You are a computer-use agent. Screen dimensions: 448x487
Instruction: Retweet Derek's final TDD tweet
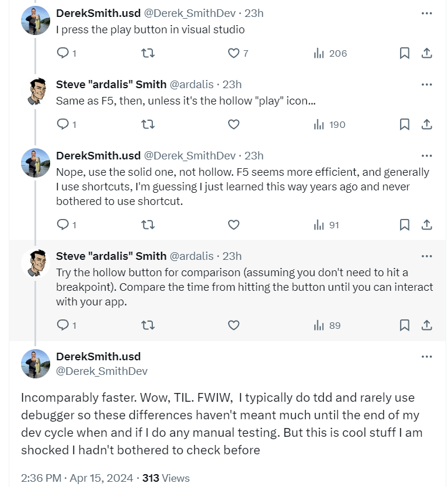click(x=148, y=485)
